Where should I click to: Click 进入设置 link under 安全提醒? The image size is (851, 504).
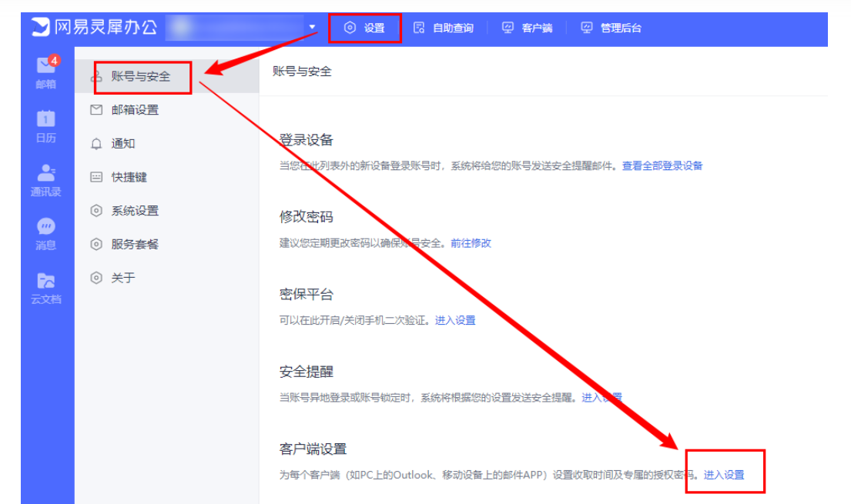click(602, 398)
